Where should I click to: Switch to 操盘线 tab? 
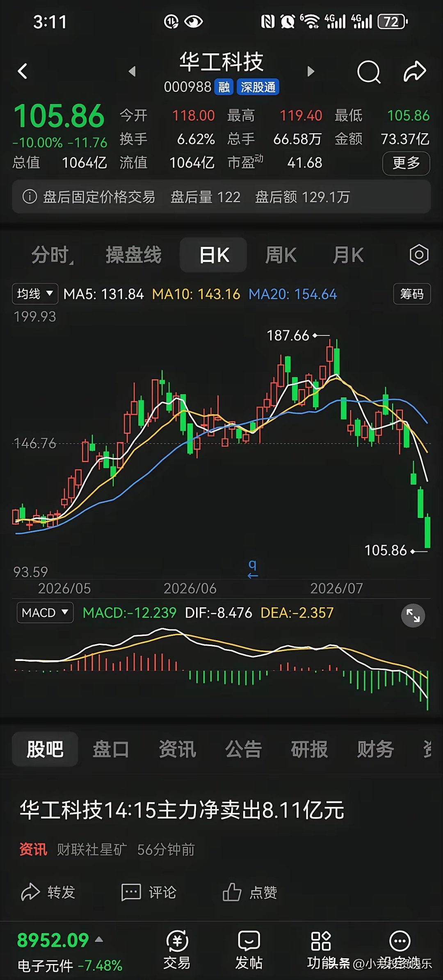(x=134, y=255)
